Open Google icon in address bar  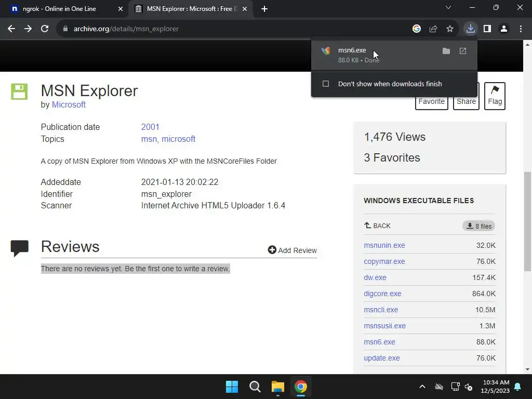(x=416, y=29)
